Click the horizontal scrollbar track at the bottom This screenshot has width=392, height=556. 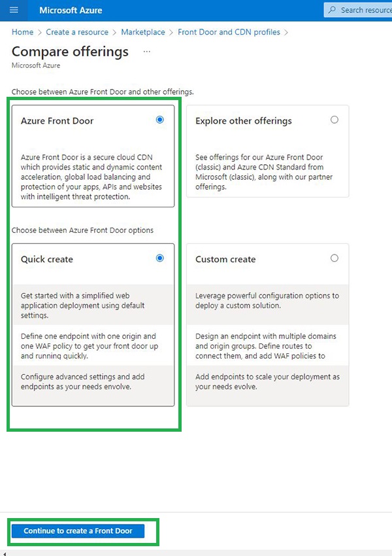pyautogui.click(x=196, y=553)
